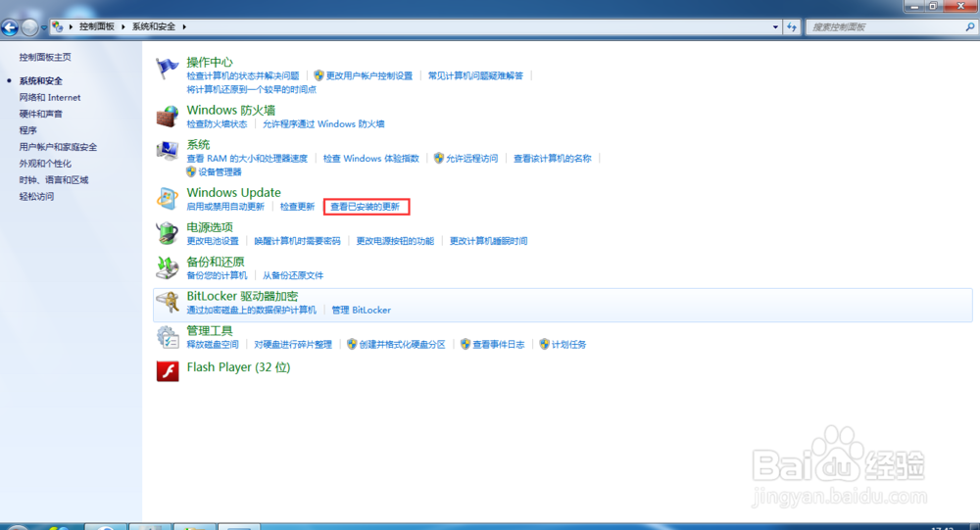Click the control panel icon in address bar
Viewport: 980px width, 530px height.
[57, 26]
